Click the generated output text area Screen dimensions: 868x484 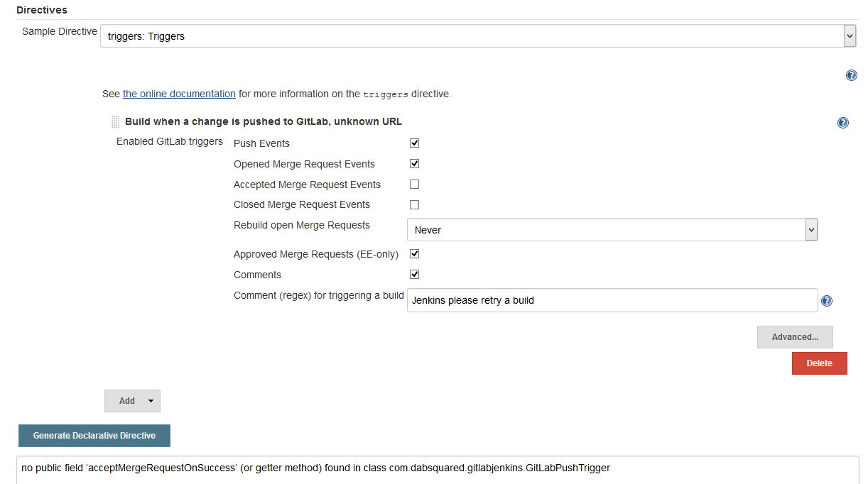point(438,470)
